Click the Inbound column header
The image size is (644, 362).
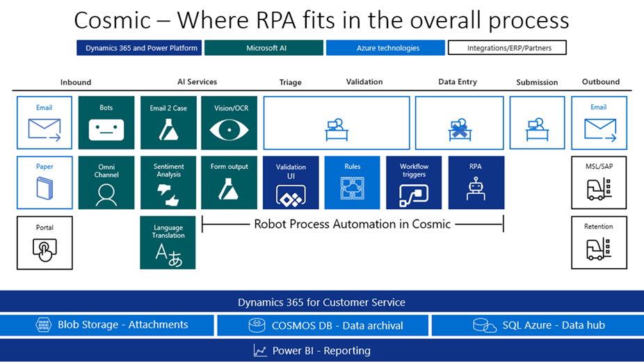click(x=76, y=82)
